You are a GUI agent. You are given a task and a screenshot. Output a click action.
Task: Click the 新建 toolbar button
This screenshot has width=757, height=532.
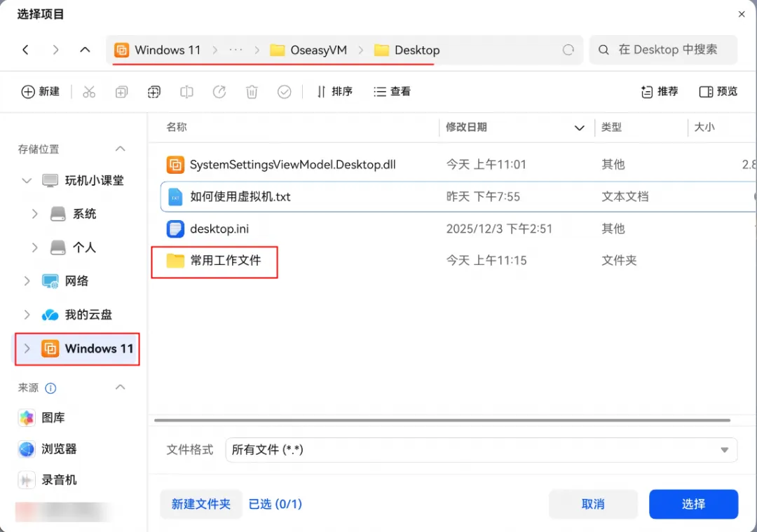coord(41,92)
